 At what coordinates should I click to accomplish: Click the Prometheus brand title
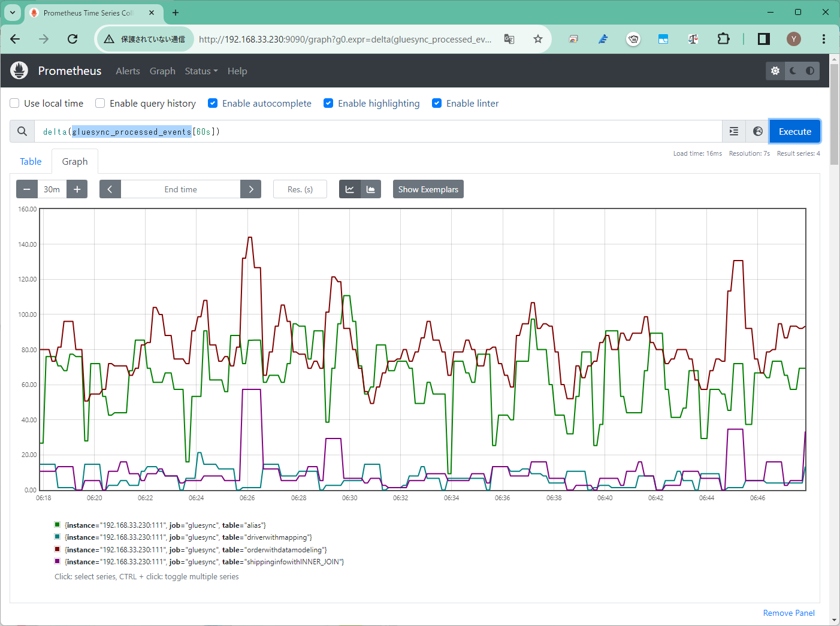(70, 71)
